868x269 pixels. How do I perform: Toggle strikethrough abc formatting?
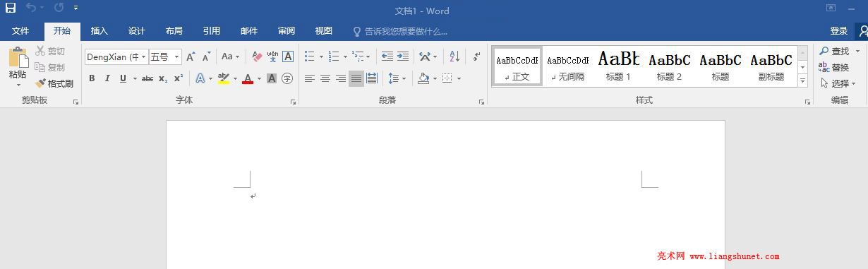point(147,78)
